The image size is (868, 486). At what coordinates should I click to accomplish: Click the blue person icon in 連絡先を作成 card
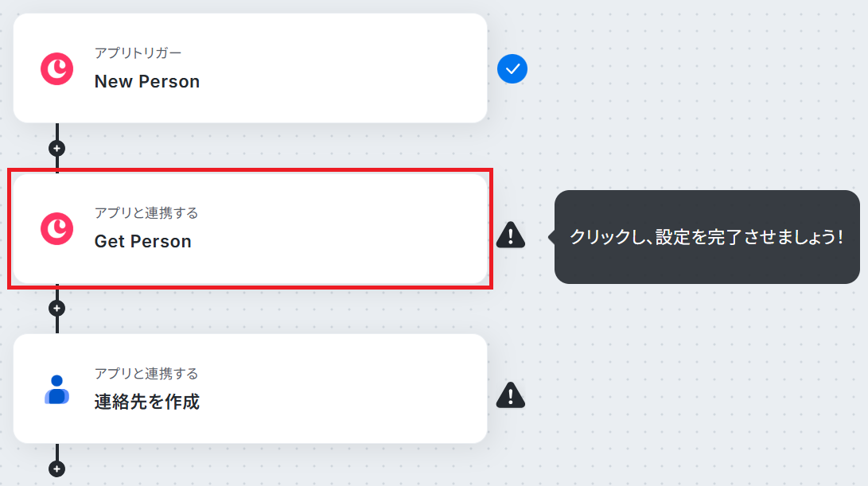click(x=57, y=390)
